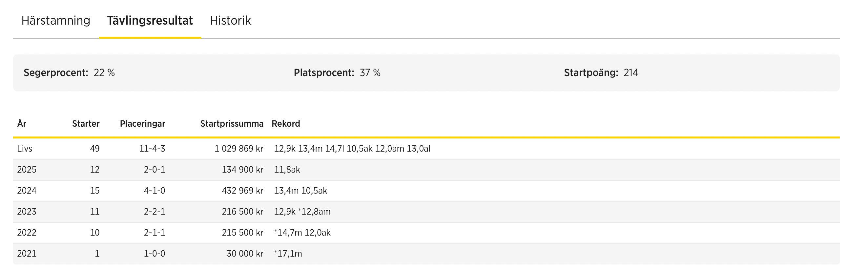Select the Tävlingsresultat tab

pos(150,21)
